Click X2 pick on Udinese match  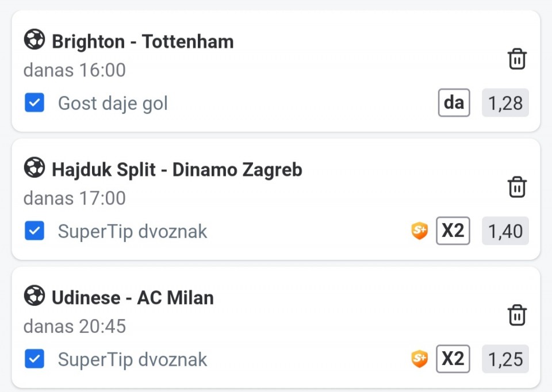(453, 359)
